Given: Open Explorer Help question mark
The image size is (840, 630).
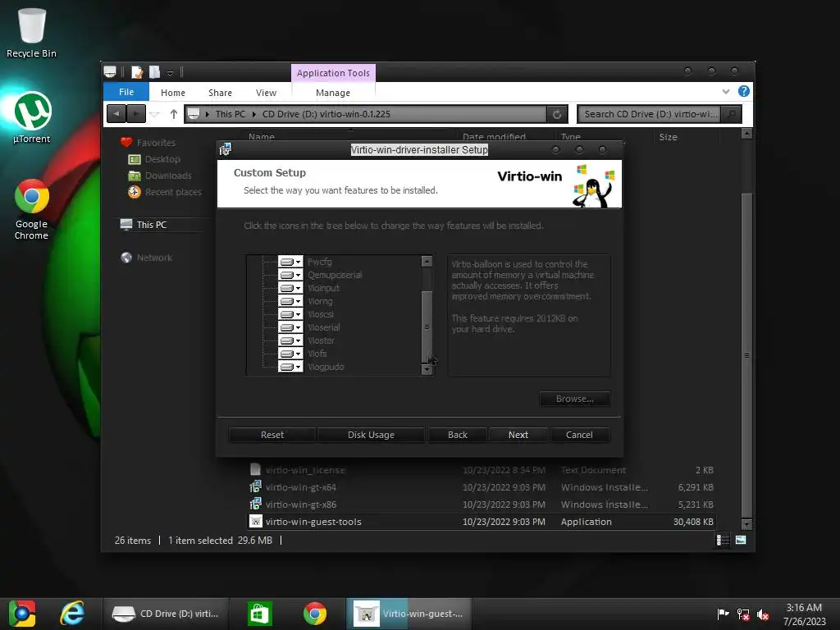Looking at the screenshot, I should tap(743, 91).
